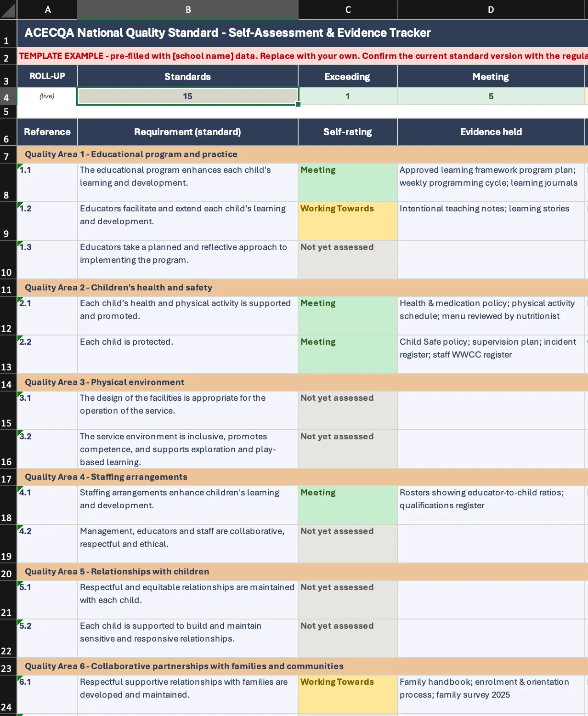Click the Requirement (standard) column heading

[x=188, y=132]
